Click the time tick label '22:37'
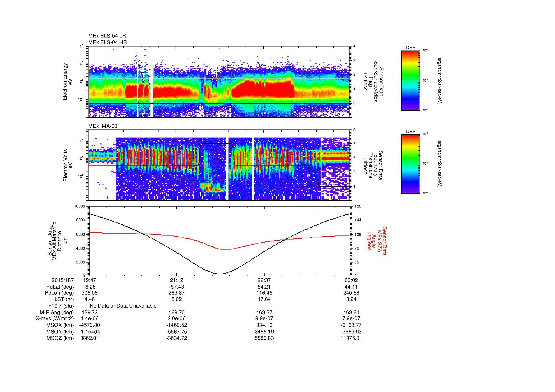Viewport: 555px width, 392px height. pyautogui.click(x=264, y=280)
